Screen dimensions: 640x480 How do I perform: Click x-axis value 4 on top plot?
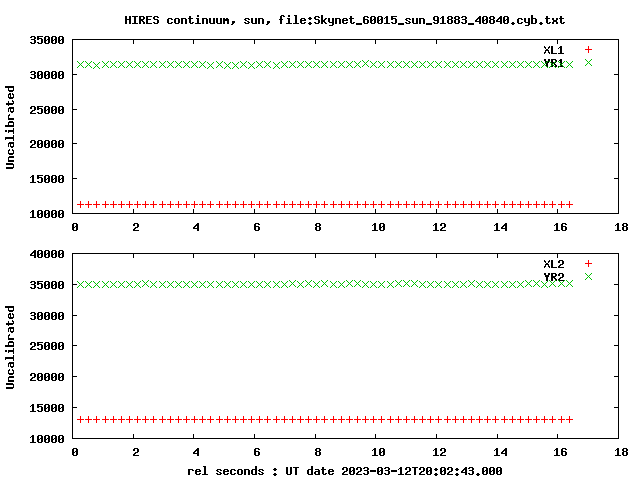click(x=196, y=227)
